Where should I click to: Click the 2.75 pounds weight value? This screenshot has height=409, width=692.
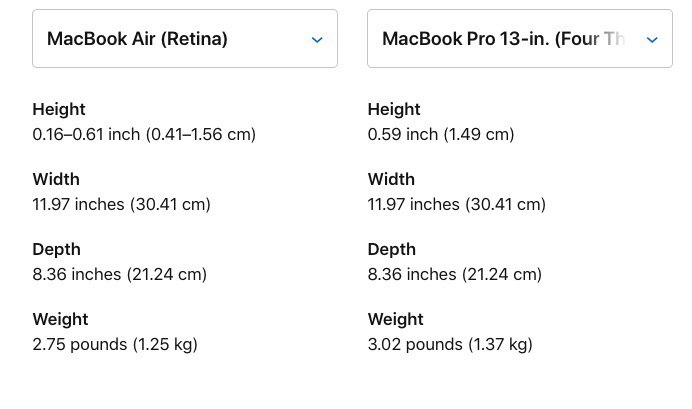point(115,345)
